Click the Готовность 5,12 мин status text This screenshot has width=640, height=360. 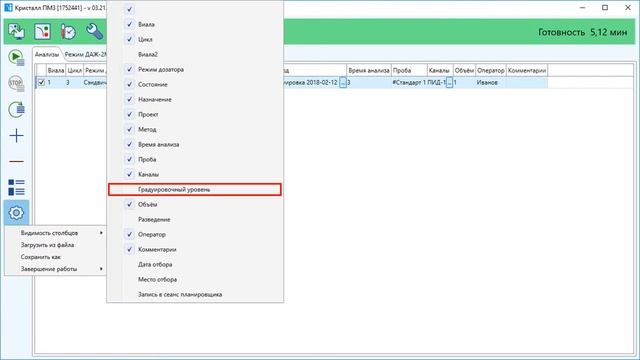pos(582,32)
